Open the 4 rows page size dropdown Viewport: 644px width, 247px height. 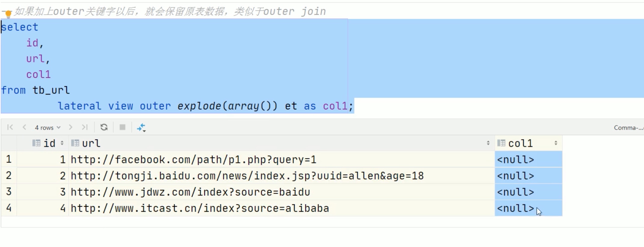[48, 128]
